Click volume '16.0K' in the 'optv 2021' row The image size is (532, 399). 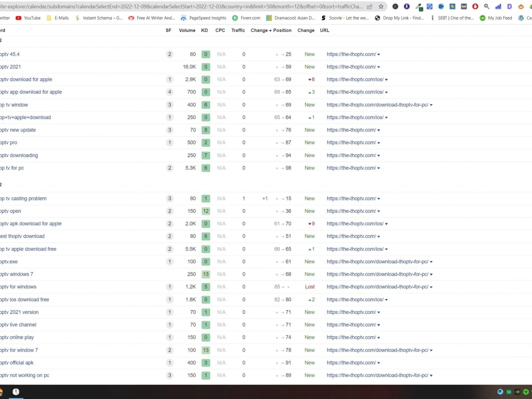coord(189,67)
